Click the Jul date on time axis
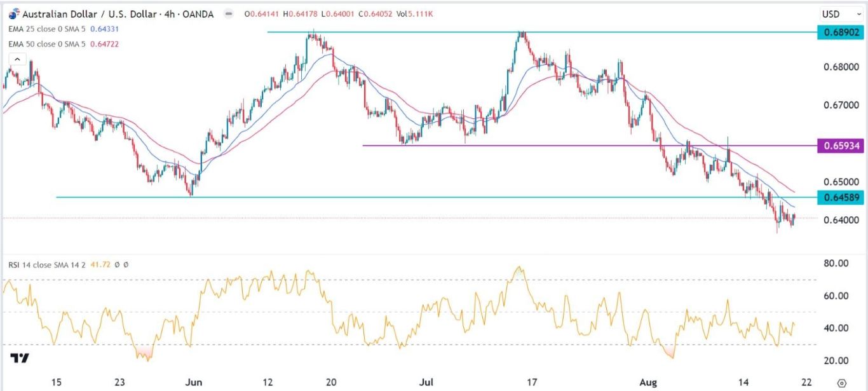This screenshot has width=868, height=391. click(x=426, y=383)
